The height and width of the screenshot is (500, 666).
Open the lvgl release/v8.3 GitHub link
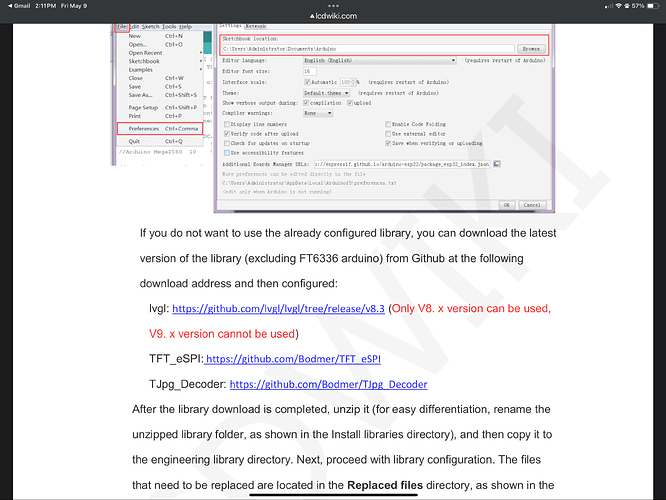coord(278,309)
